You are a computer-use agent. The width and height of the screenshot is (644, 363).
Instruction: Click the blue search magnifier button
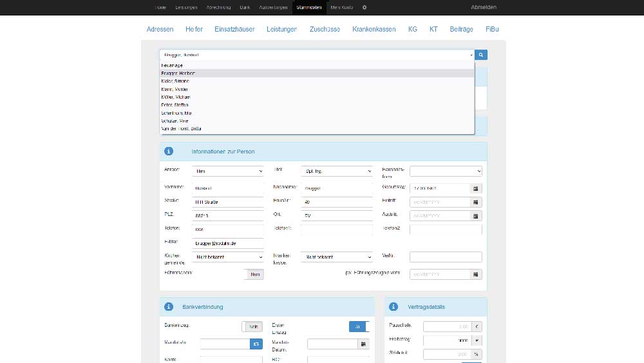click(481, 55)
